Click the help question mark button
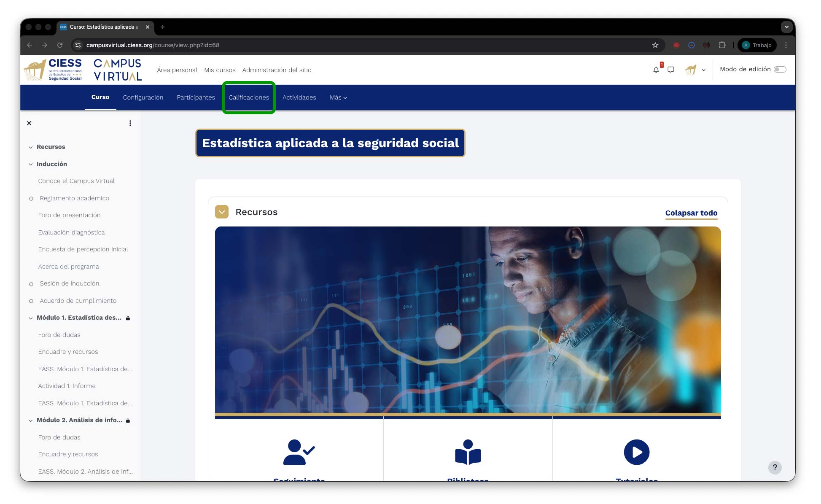 point(775,467)
